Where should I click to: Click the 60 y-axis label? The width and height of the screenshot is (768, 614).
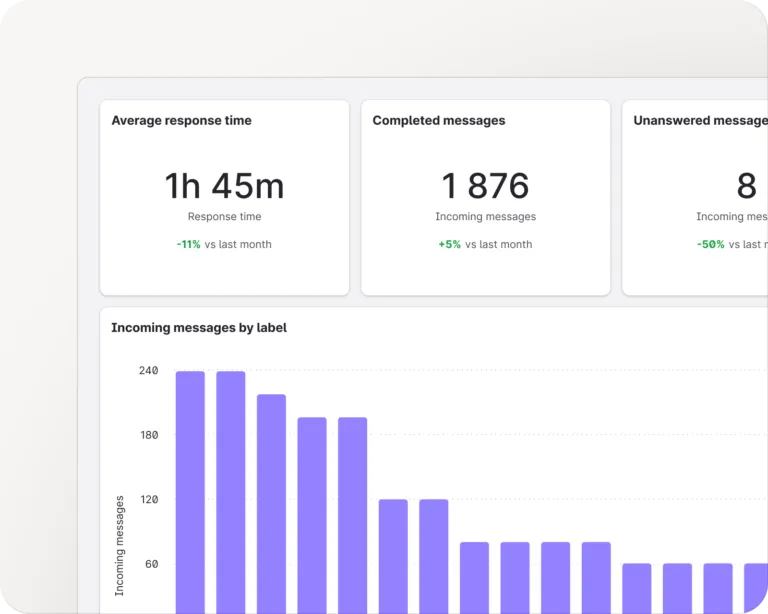click(x=151, y=564)
